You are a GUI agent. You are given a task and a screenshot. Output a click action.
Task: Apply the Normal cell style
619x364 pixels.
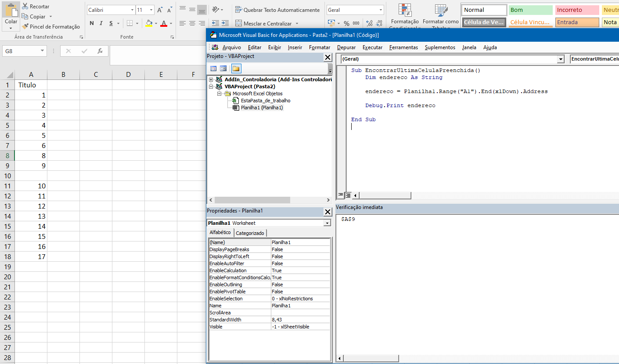coord(484,10)
